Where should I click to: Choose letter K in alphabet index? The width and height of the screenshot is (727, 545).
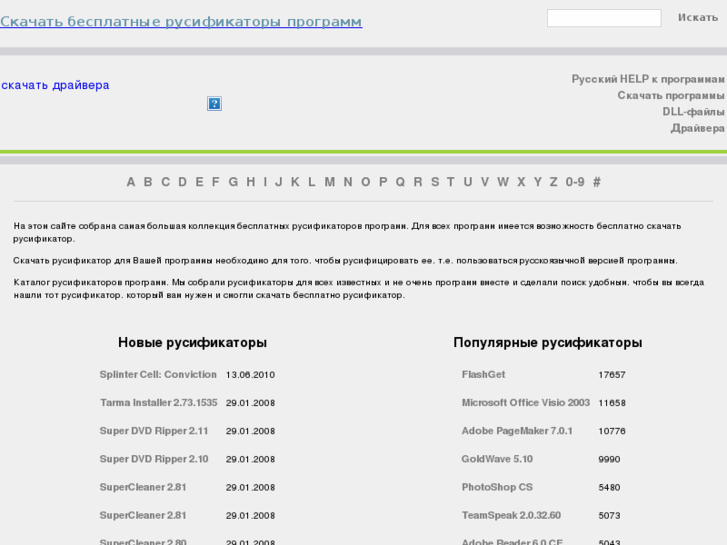pos(295,182)
